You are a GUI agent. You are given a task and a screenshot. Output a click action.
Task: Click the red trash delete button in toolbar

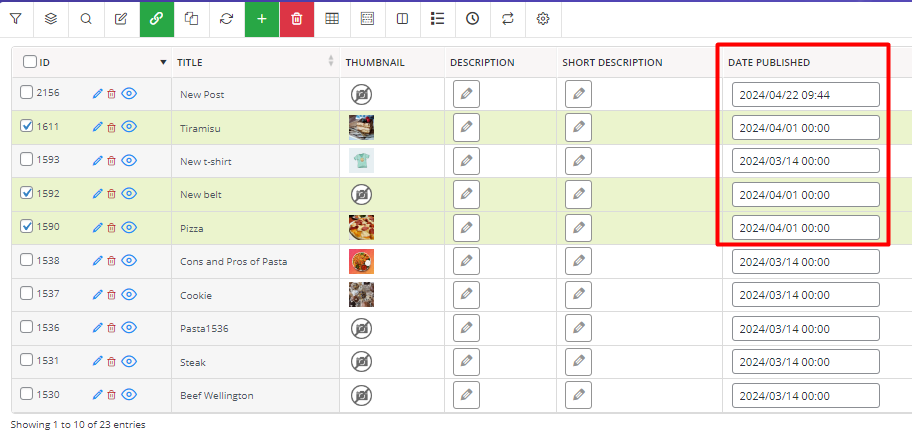[297, 19]
